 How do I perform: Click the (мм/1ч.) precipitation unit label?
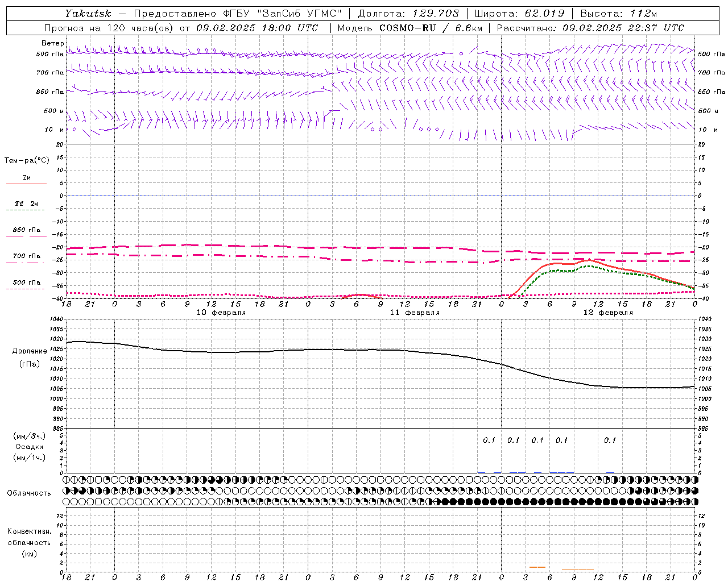tap(30, 457)
